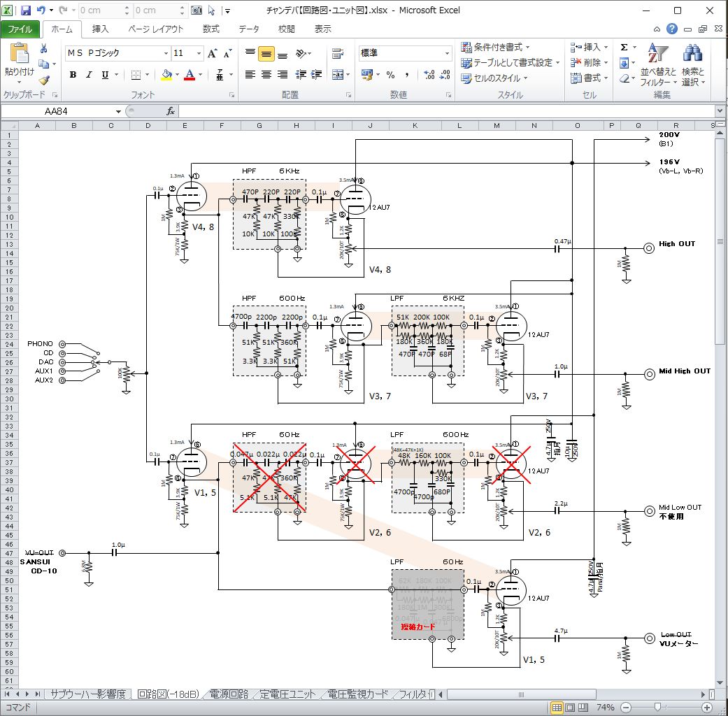Click the zoom slider handle
Viewport: 728px width, 716px height.
point(657,707)
